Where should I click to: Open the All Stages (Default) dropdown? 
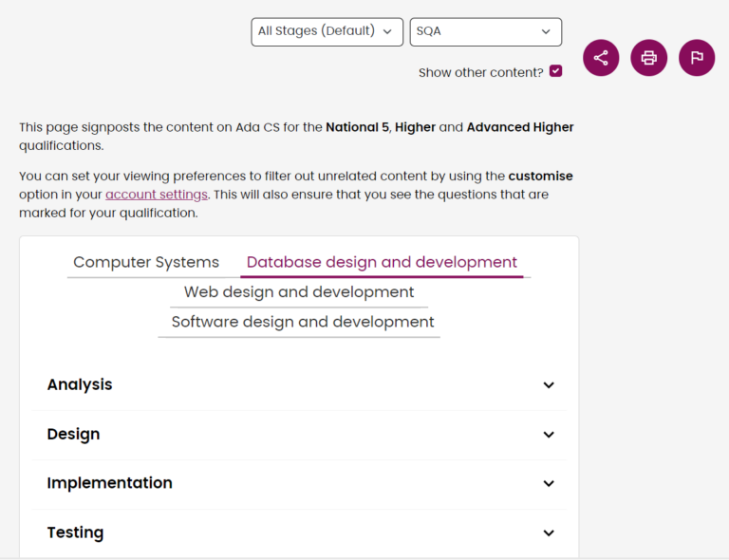(327, 31)
